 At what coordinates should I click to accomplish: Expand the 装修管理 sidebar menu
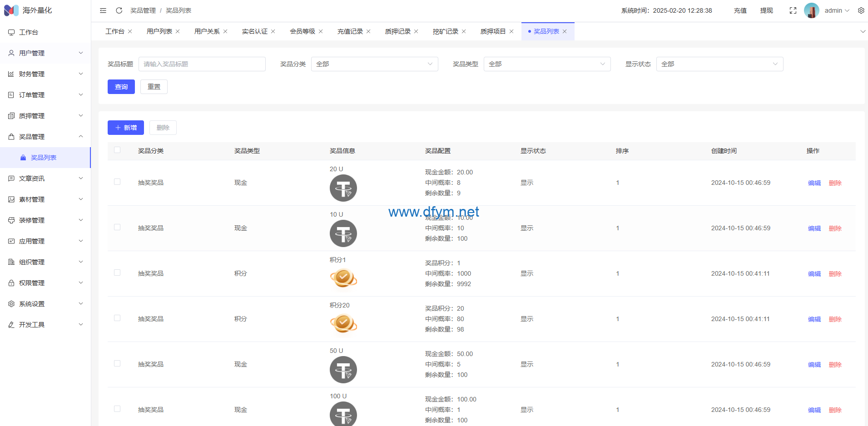coord(45,220)
